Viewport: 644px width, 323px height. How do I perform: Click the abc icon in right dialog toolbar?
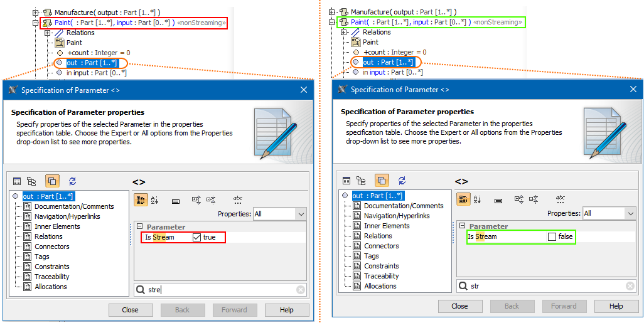(x=561, y=199)
